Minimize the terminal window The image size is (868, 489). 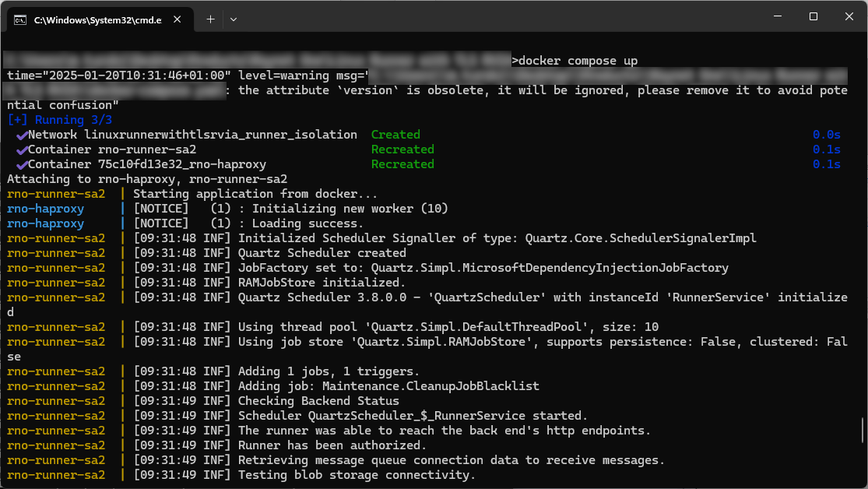tap(777, 17)
